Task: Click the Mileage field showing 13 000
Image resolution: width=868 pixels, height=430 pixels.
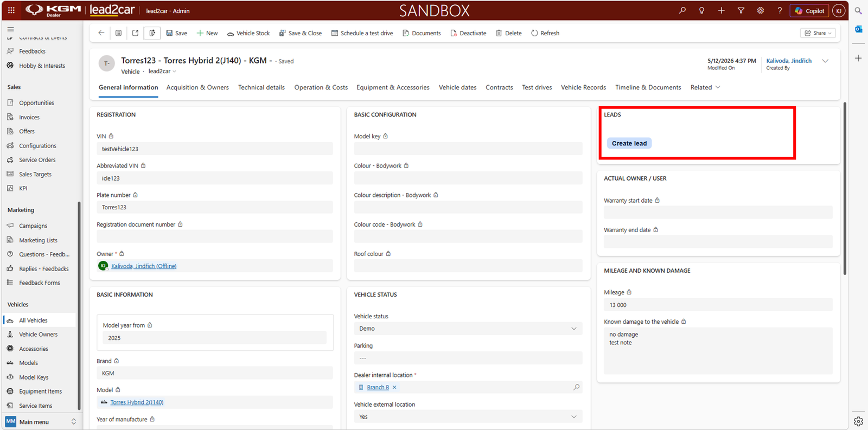Action: tap(718, 305)
